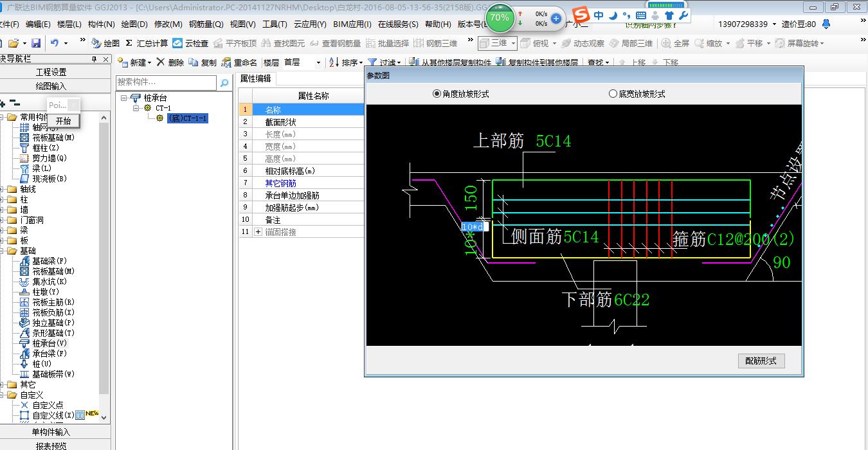This screenshot has width=868, height=450.
Task: Click 复制 copy component button
Action: tap(203, 62)
